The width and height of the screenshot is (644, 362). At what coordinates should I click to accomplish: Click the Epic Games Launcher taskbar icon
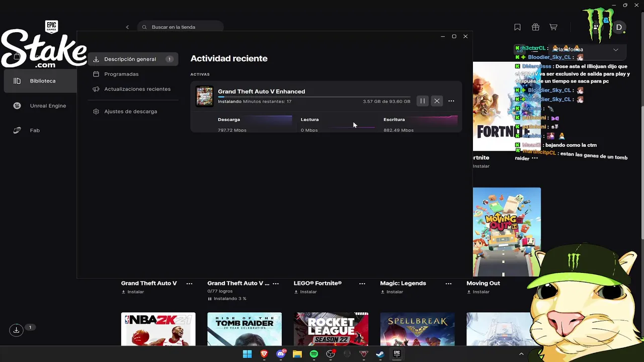click(397, 354)
